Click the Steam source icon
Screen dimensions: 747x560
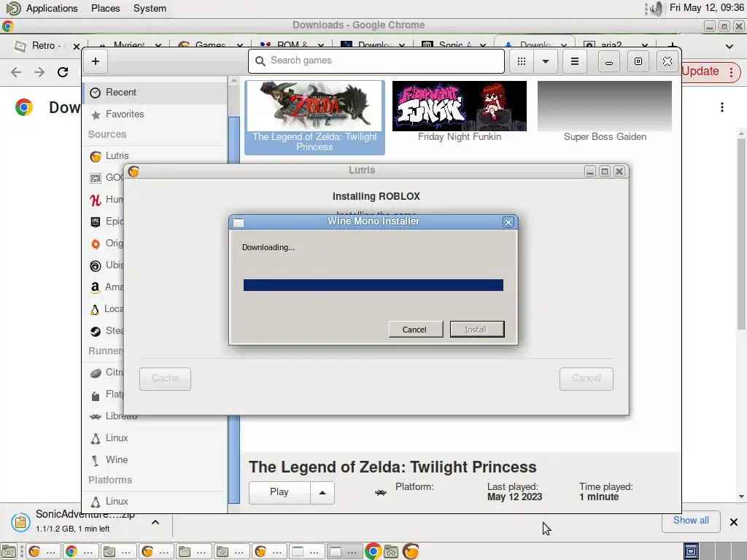(96, 331)
